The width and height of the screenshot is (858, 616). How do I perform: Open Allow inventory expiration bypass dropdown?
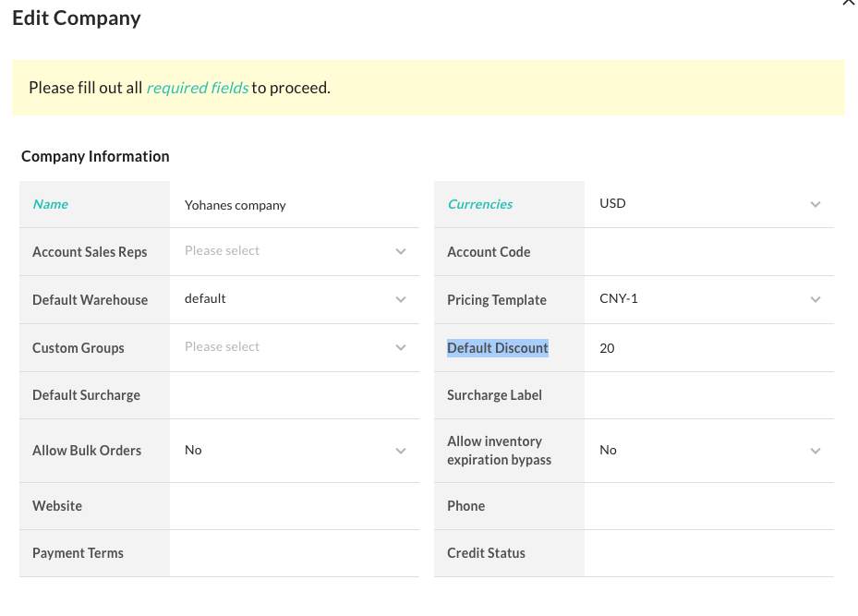click(708, 451)
